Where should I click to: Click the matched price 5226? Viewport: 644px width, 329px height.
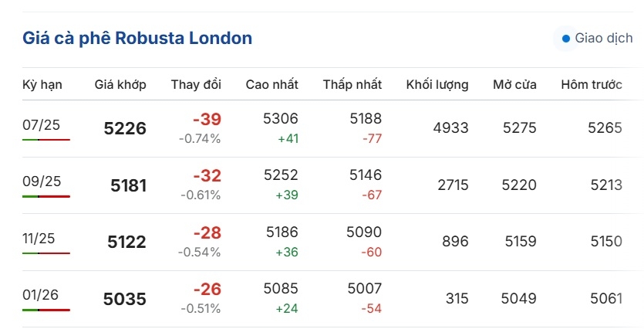(125, 128)
